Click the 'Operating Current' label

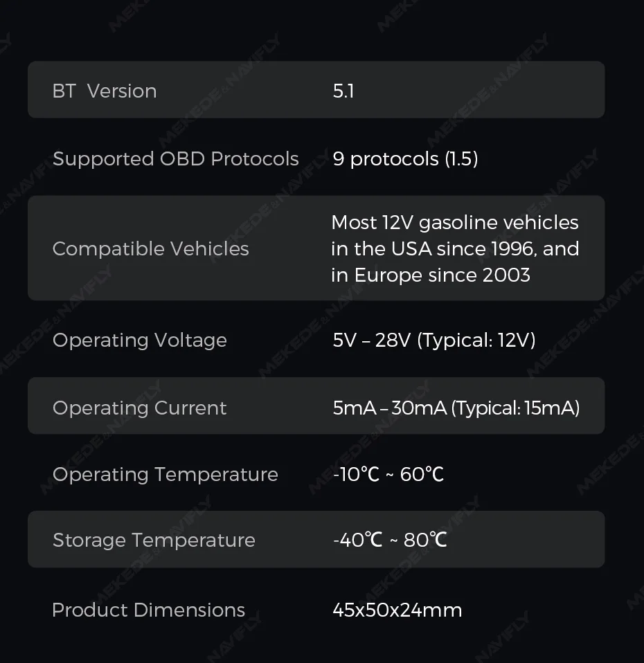[x=140, y=408]
